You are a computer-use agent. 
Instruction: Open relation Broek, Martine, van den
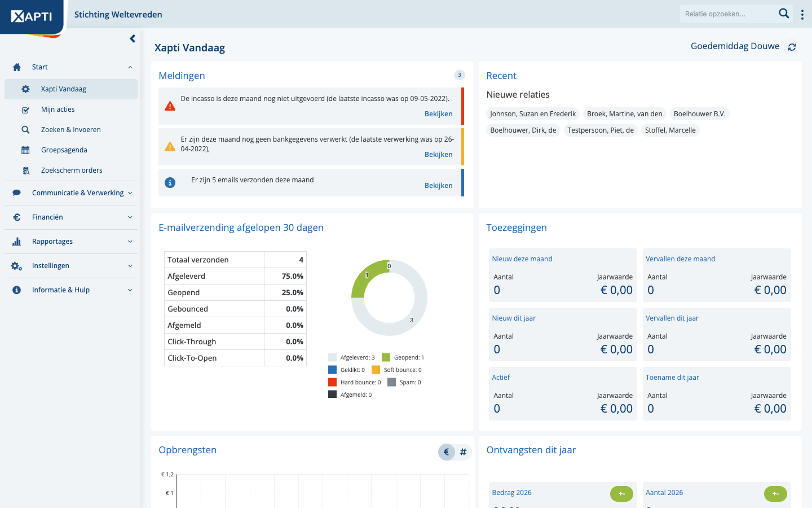click(625, 114)
